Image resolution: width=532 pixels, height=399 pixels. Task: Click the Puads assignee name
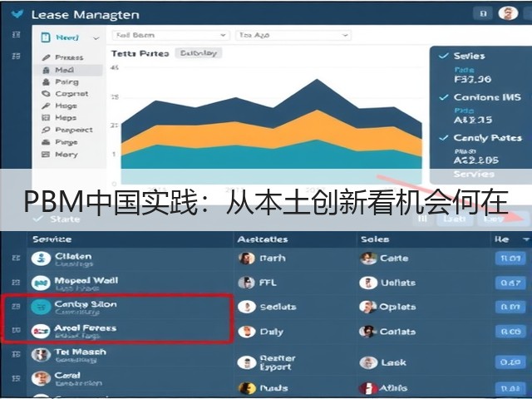point(273,388)
